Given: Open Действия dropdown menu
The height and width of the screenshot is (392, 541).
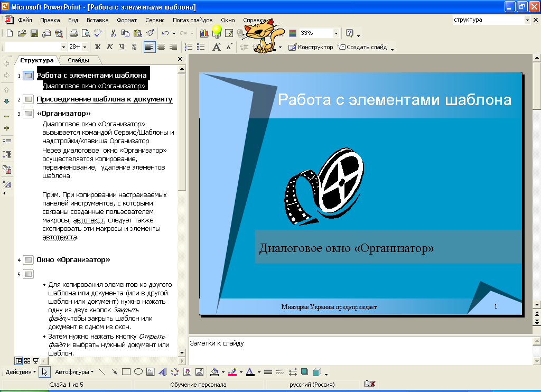Looking at the screenshot, I should (21, 372).
